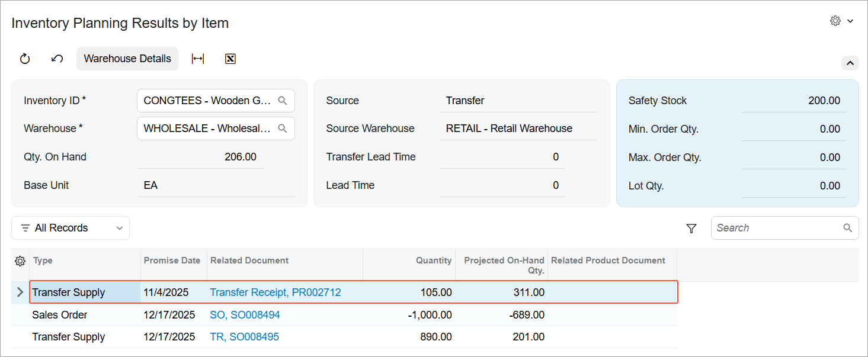Open the page settings gear menu
This screenshot has height=357, width=868.
(x=841, y=21)
